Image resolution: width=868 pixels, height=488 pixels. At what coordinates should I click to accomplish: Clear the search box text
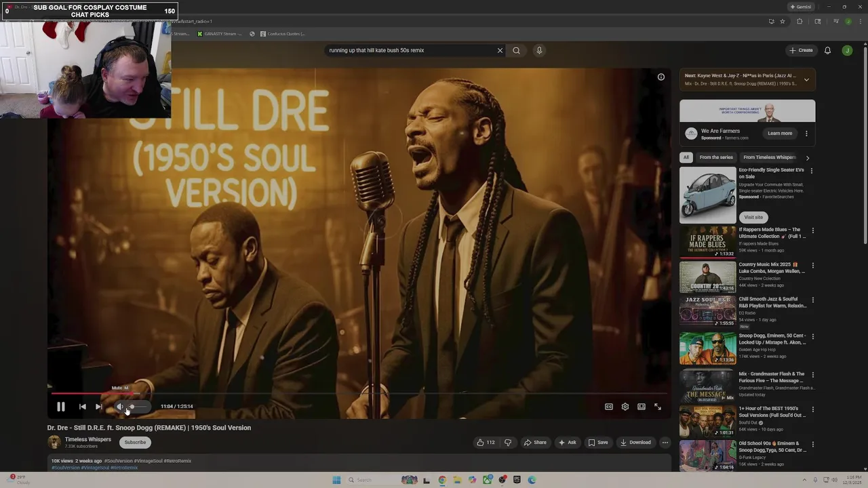coord(500,50)
